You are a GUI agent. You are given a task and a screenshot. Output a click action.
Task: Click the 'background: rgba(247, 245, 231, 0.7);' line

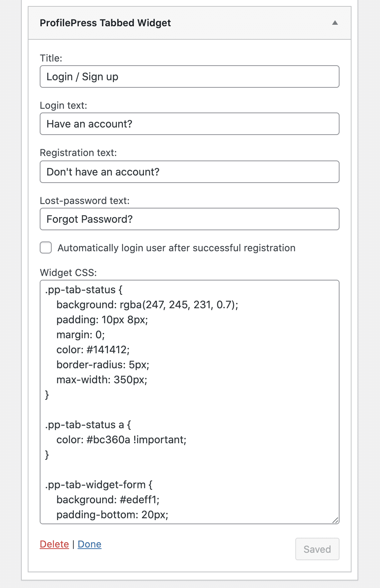pos(147,304)
